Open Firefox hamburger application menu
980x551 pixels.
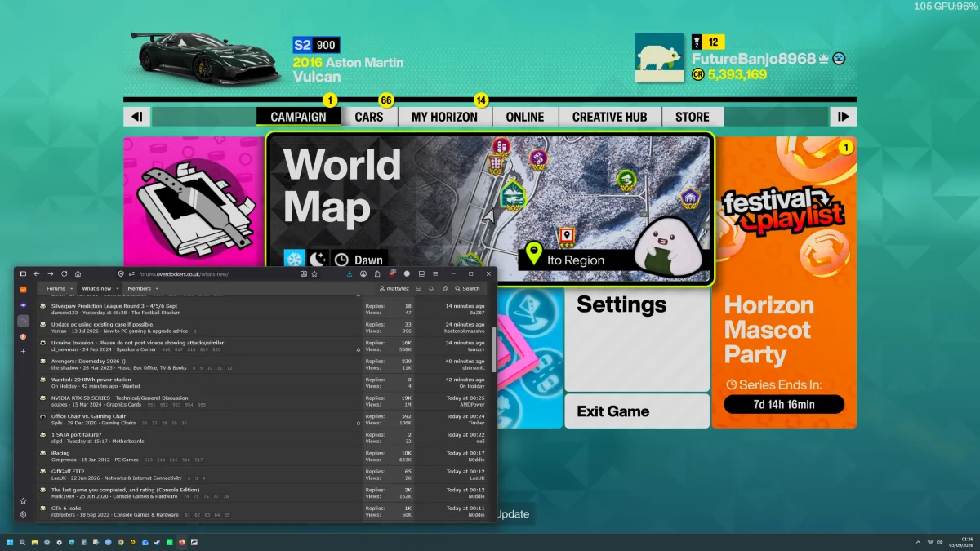(x=435, y=273)
